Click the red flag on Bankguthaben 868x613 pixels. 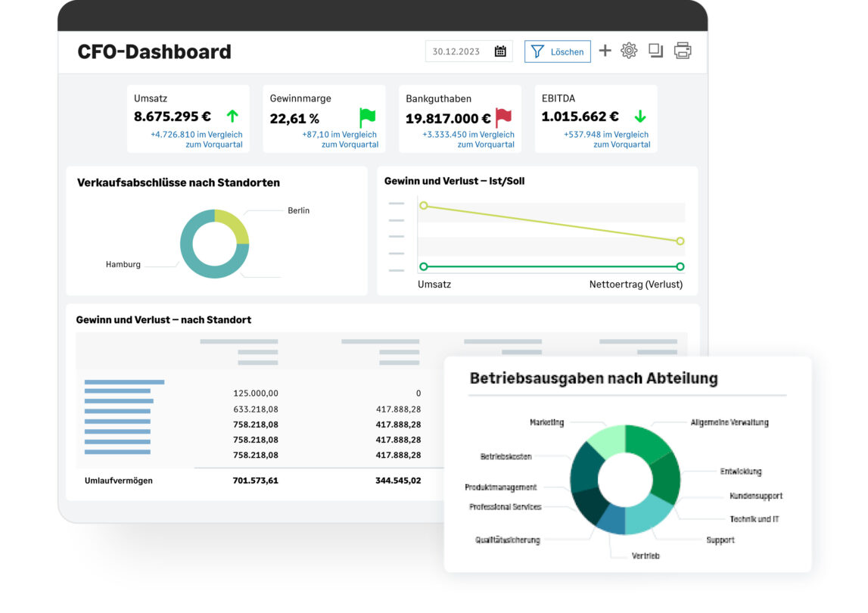point(503,117)
